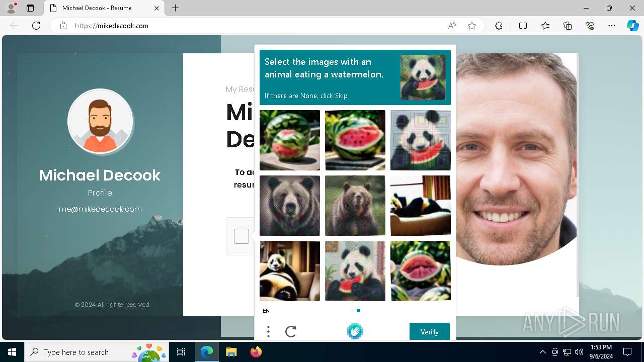Open the volume control in system tray
Image resolution: width=644 pixels, height=362 pixels.
coord(579,352)
